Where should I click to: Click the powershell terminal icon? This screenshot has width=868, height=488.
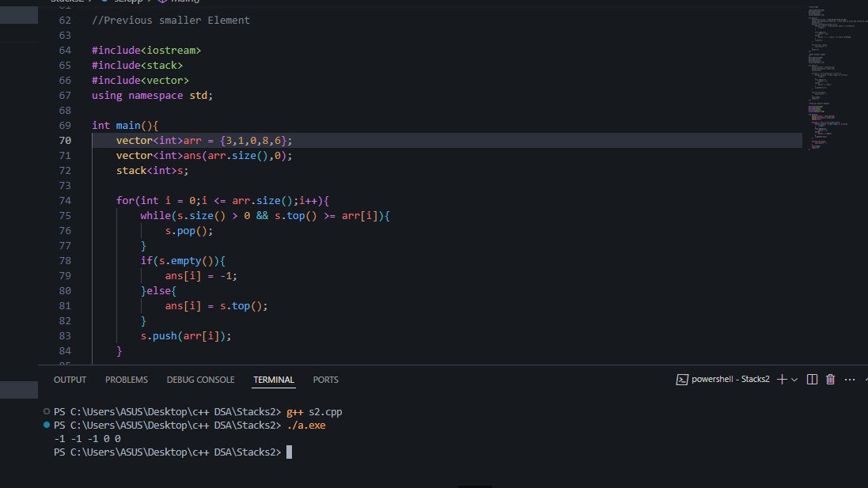click(x=682, y=380)
